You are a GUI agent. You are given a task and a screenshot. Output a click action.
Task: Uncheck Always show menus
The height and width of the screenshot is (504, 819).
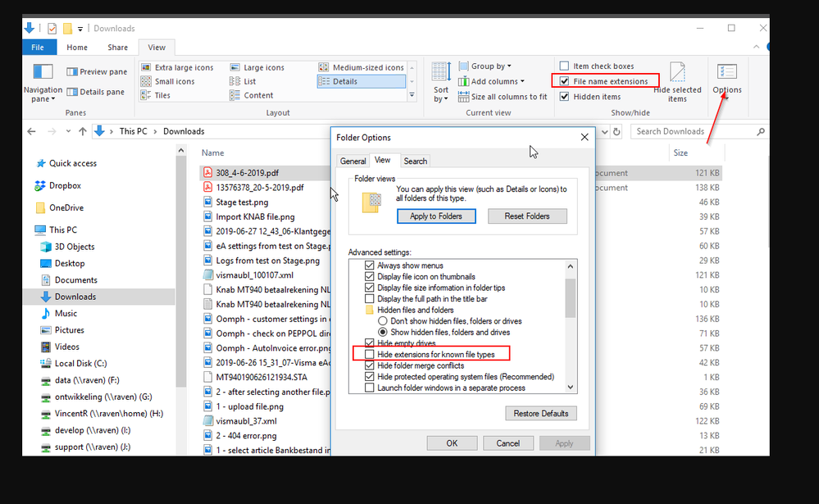(x=369, y=266)
